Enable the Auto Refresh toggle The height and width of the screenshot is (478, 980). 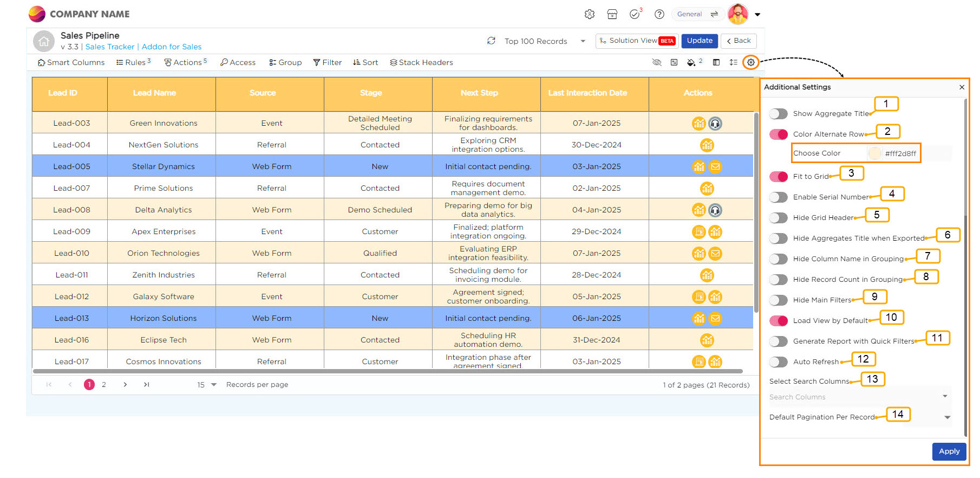[779, 362]
